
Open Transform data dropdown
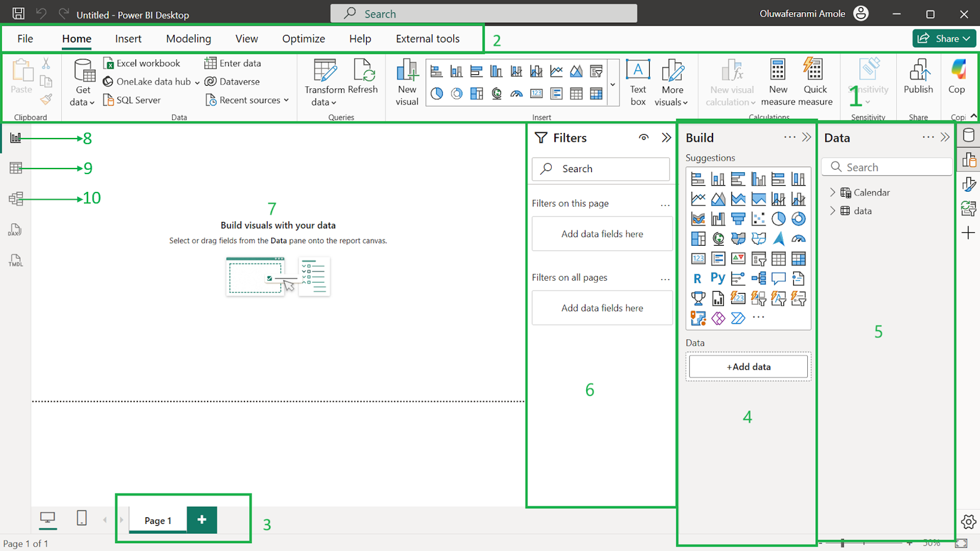click(325, 83)
